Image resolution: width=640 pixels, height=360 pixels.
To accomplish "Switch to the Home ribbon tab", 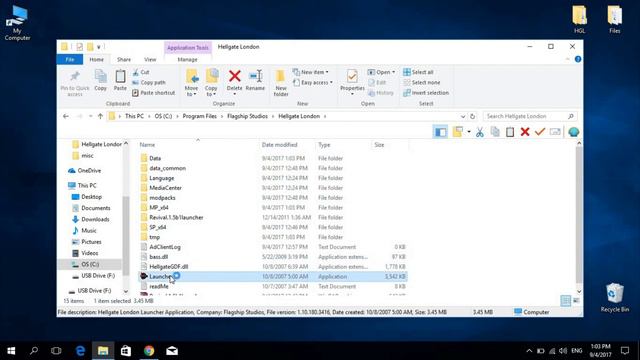I will pos(96,60).
